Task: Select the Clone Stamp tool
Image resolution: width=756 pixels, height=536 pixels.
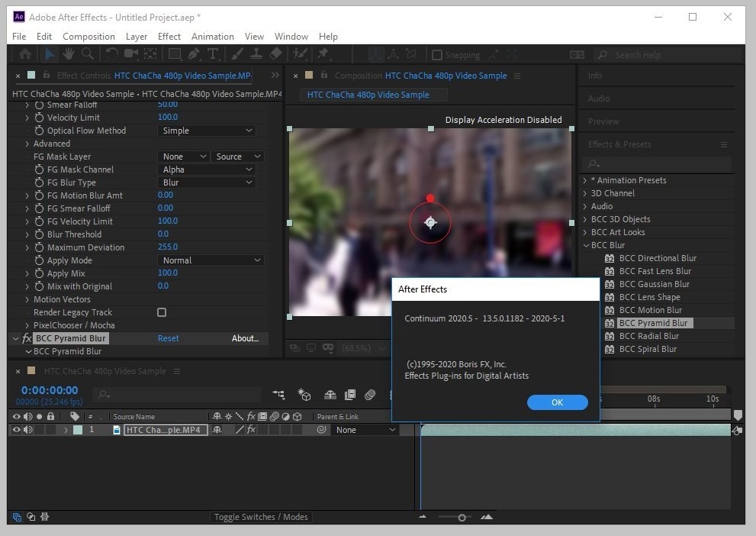Action: 256,54
